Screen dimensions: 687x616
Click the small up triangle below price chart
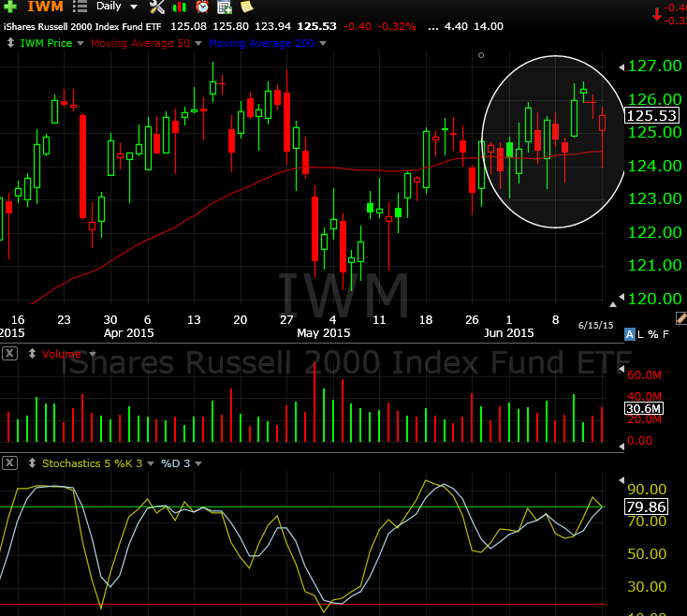point(613,304)
